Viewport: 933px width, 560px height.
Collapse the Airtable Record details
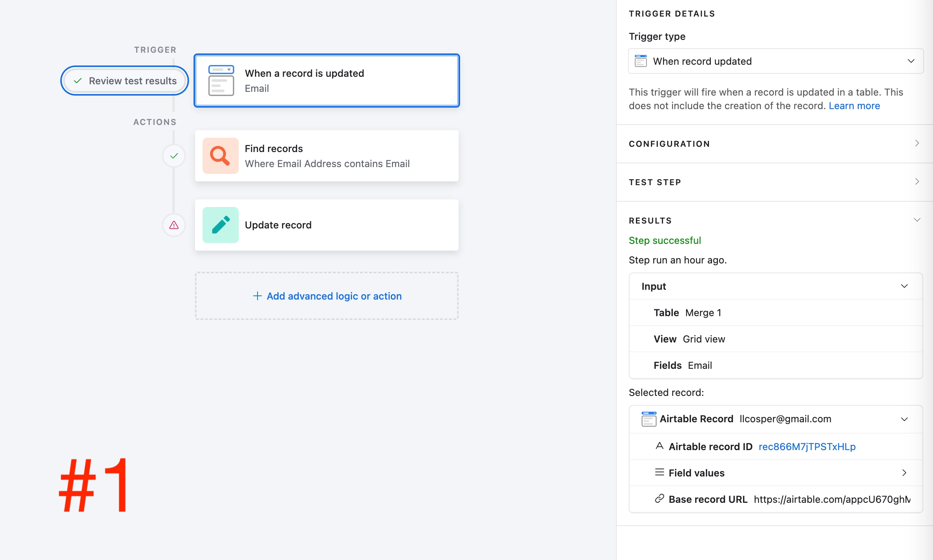pos(904,419)
